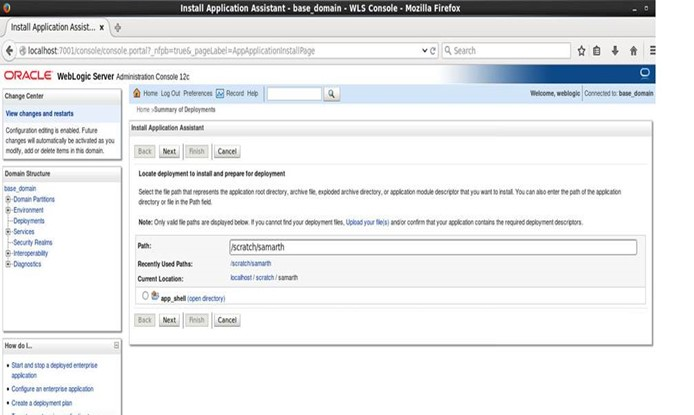The height and width of the screenshot is (415, 694).
Task: Open Deployments in Domain Structure
Action: (x=29, y=221)
